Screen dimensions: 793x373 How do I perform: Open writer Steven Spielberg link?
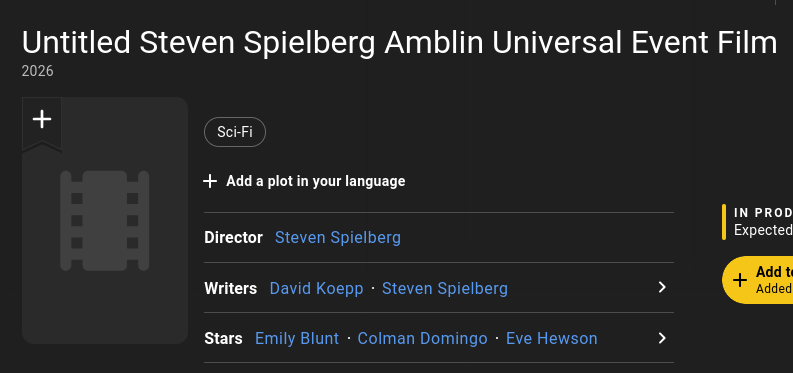click(x=445, y=288)
